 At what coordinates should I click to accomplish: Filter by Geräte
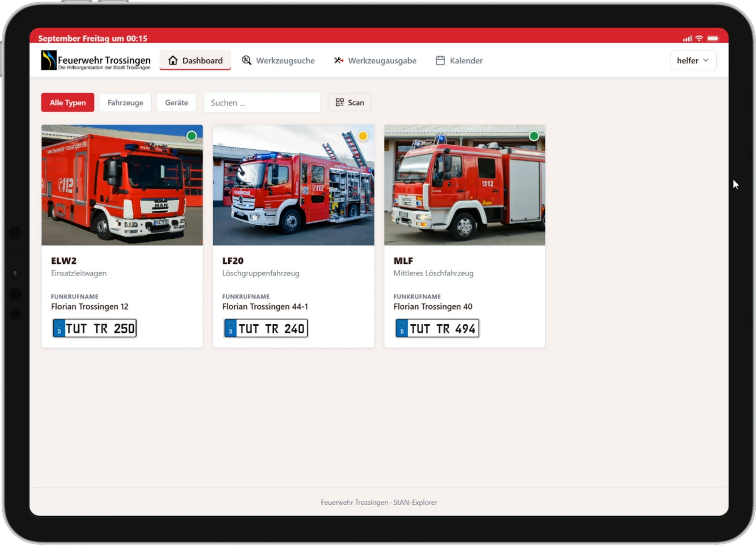(177, 102)
